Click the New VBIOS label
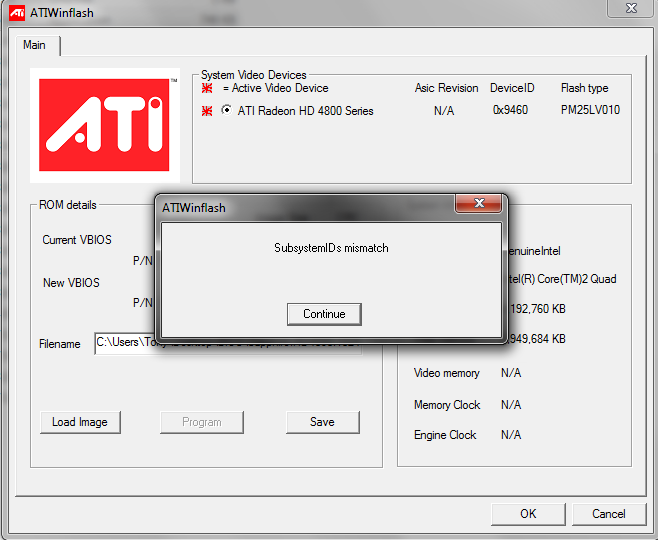This screenshot has height=540, width=658. click(71, 283)
